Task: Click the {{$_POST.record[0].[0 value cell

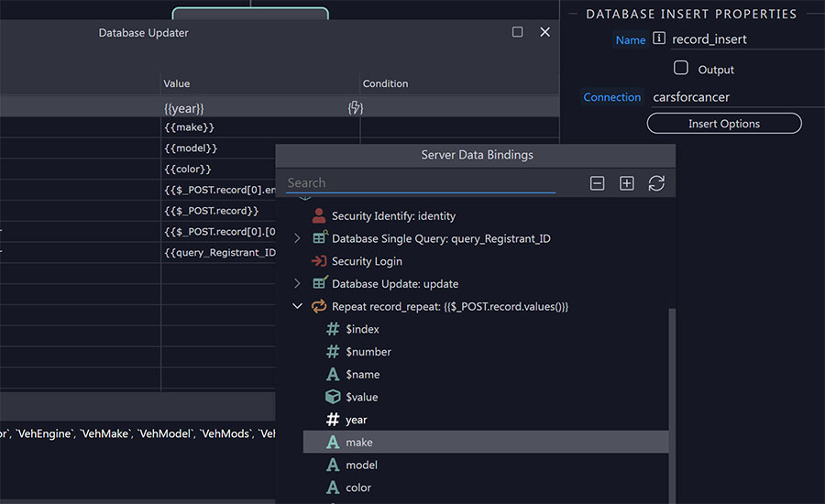Action: [218, 232]
